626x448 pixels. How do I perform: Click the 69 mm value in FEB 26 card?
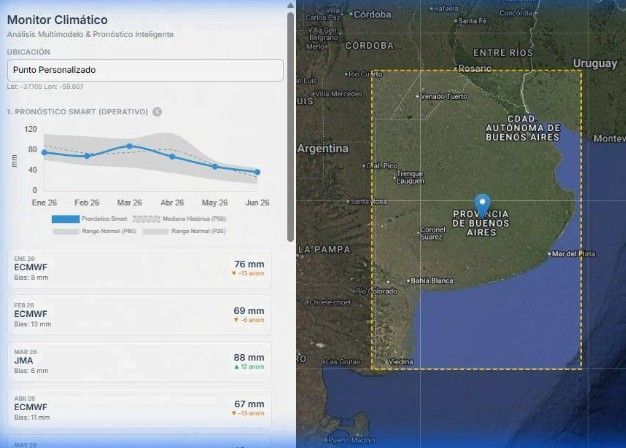pyautogui.click(x=249, y=311)
